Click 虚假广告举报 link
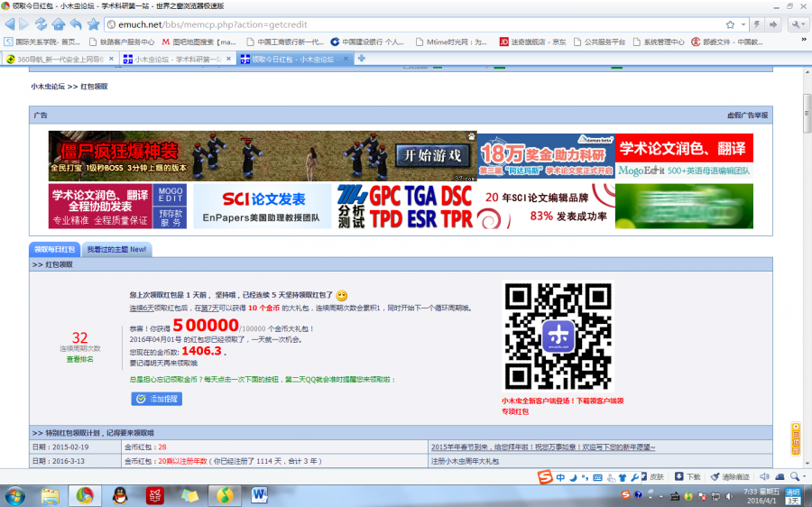Screen dimensions: 812x507 click(747, 115)
